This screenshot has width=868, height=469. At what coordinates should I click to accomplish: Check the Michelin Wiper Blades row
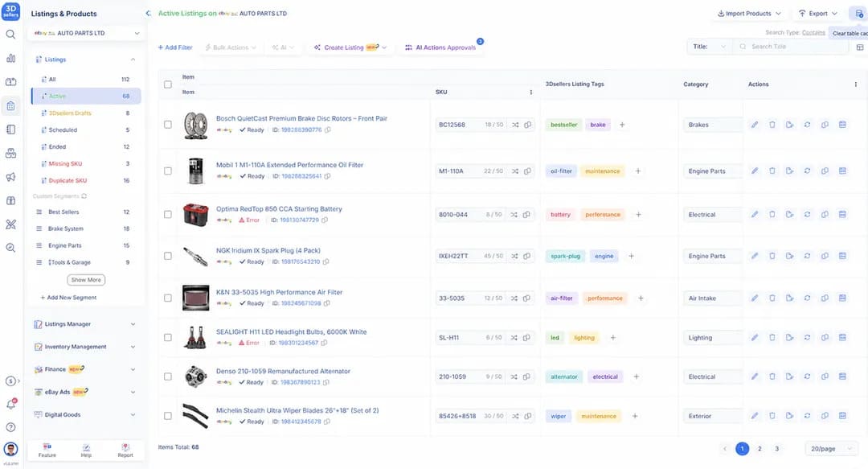(168, 416)
